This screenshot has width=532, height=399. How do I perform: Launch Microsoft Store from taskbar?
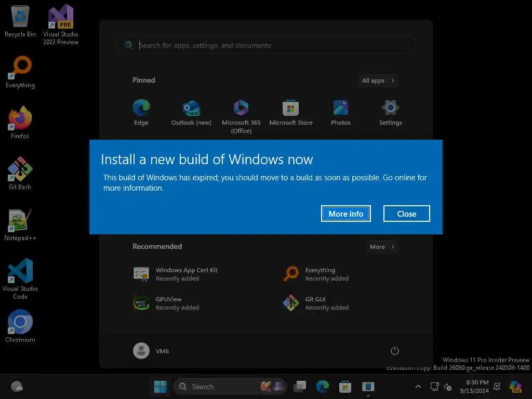[345, 387]
